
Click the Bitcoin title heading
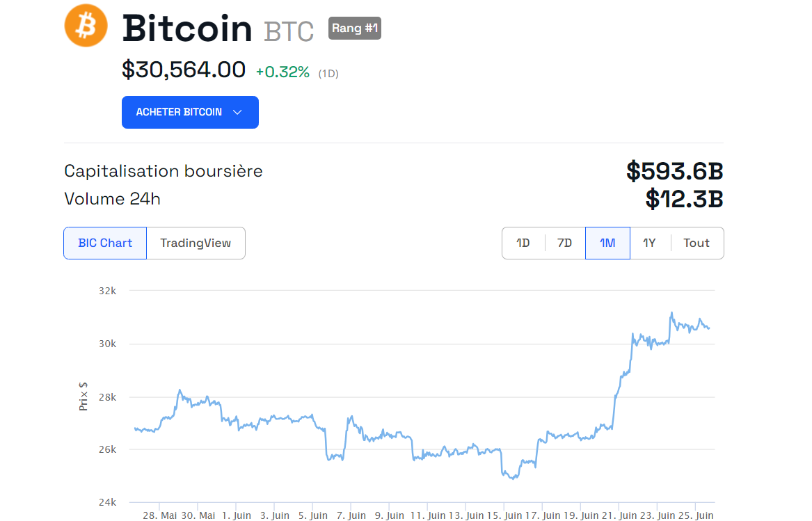tap(187, 28)
